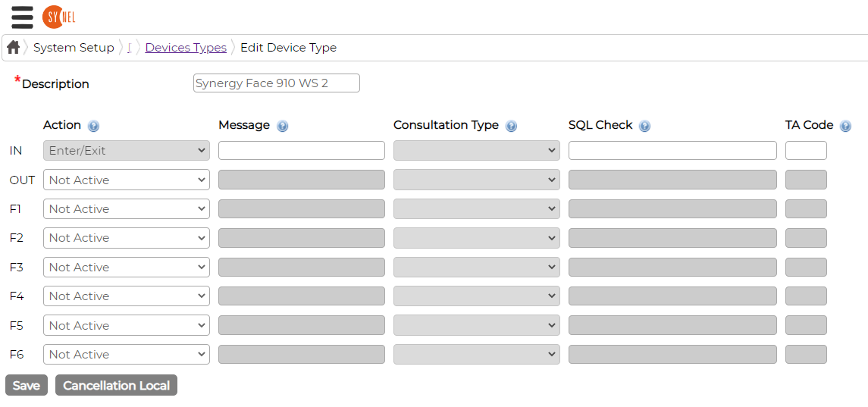The image size is (868, 407).
Task: Show help for Consultation Type column
Action: coord(511,127)
